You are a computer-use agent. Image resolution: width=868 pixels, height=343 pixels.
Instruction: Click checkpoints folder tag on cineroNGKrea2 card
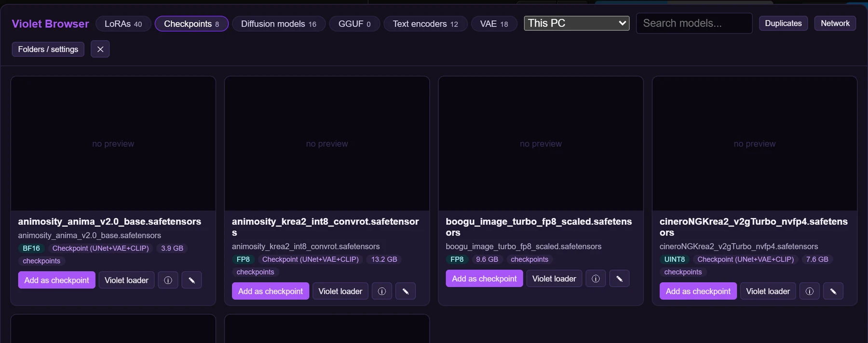tap(683, 272)
